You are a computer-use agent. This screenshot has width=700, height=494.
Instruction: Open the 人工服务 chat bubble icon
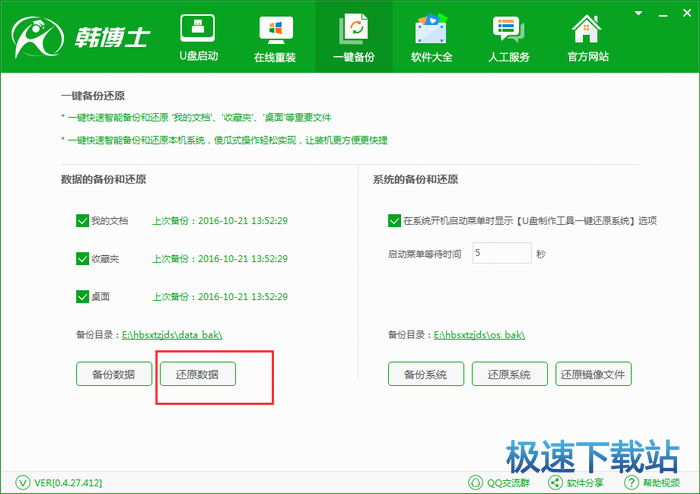click(508, 29)
